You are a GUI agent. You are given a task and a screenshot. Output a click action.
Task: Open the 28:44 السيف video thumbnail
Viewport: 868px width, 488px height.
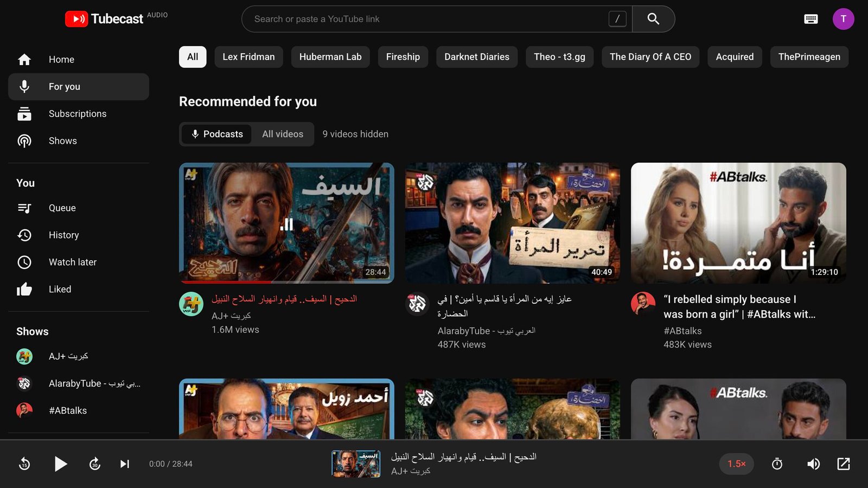286,223
